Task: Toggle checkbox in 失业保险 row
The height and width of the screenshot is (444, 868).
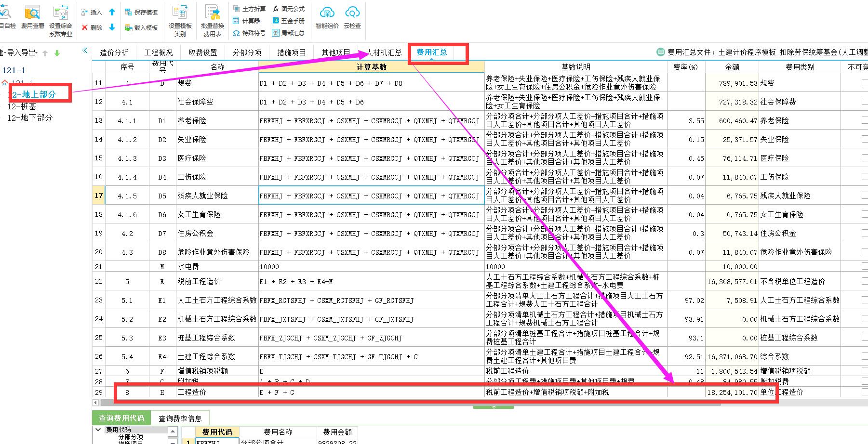Action: [x=865, y=139]
